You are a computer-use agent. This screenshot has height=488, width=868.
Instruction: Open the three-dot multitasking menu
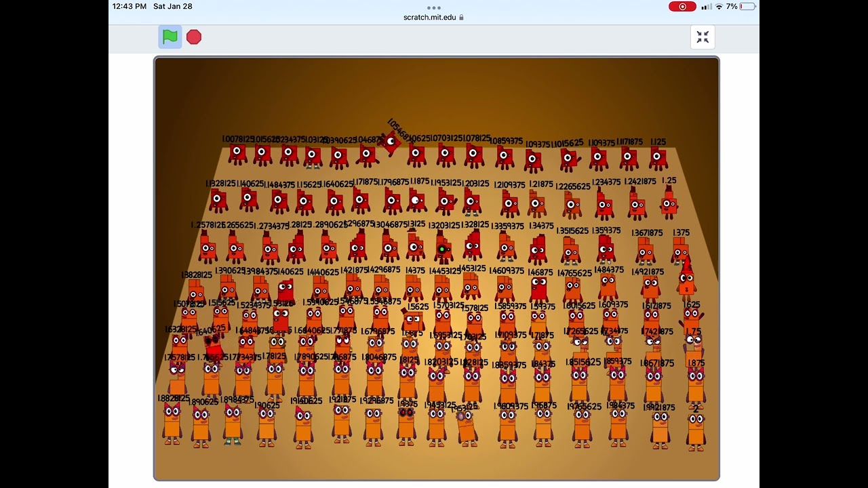tap(434, 7)
